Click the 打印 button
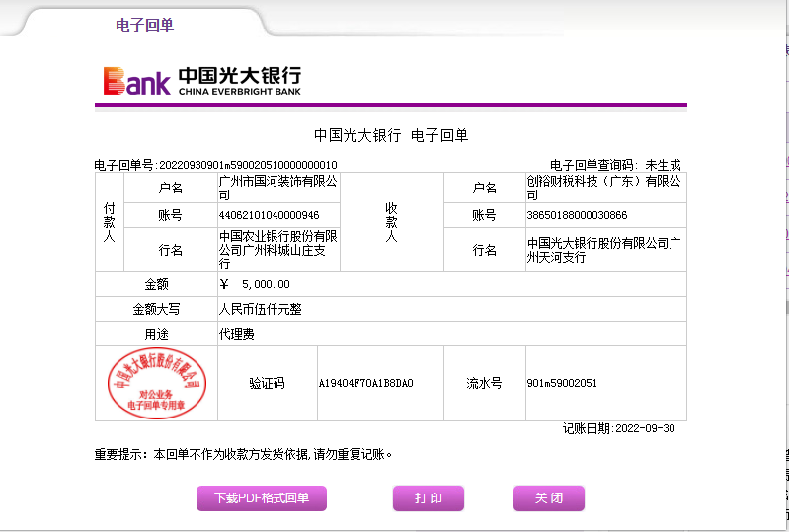This screenshot has height=532, width=789. coord(429,498)
